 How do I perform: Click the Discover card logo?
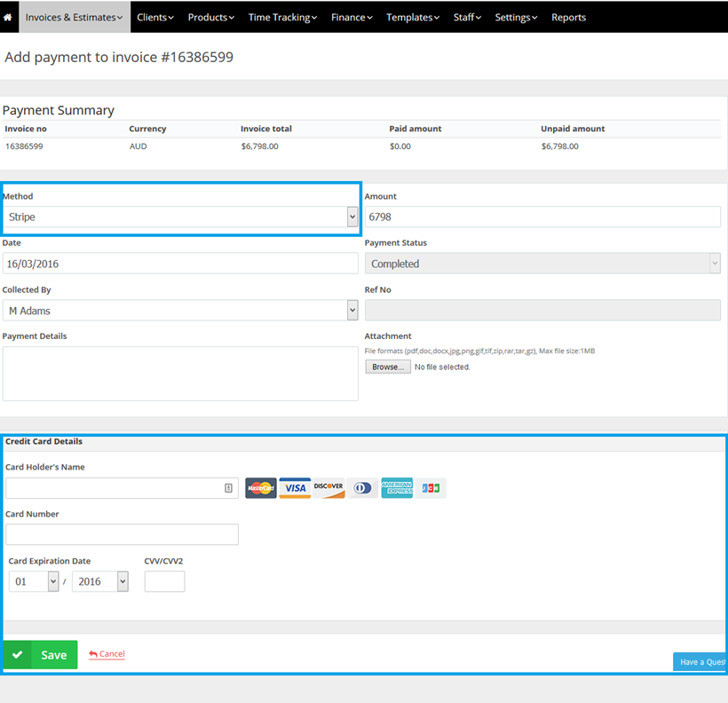pos(328,488)
